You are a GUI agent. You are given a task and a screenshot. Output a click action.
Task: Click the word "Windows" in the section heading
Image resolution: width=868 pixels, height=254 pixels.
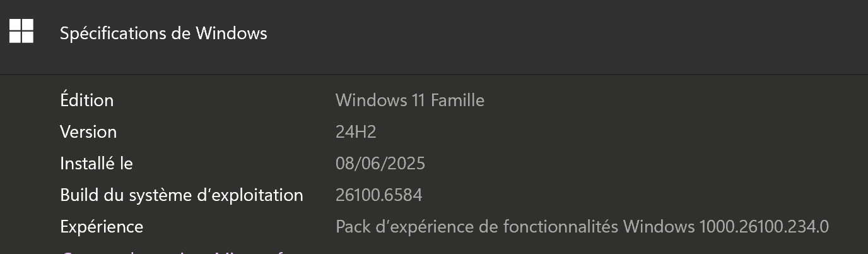pyautogui.click(x=231, y=33)
